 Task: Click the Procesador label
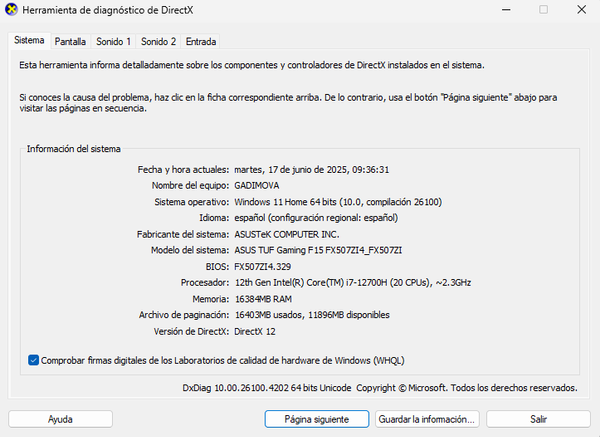(205, 283)
